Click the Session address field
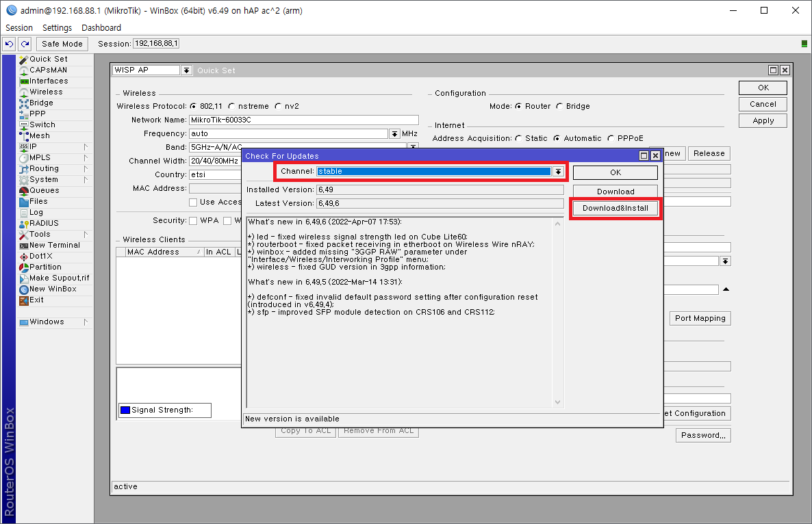The height and width of the screenshot is (524, 812). pos(156,44)
